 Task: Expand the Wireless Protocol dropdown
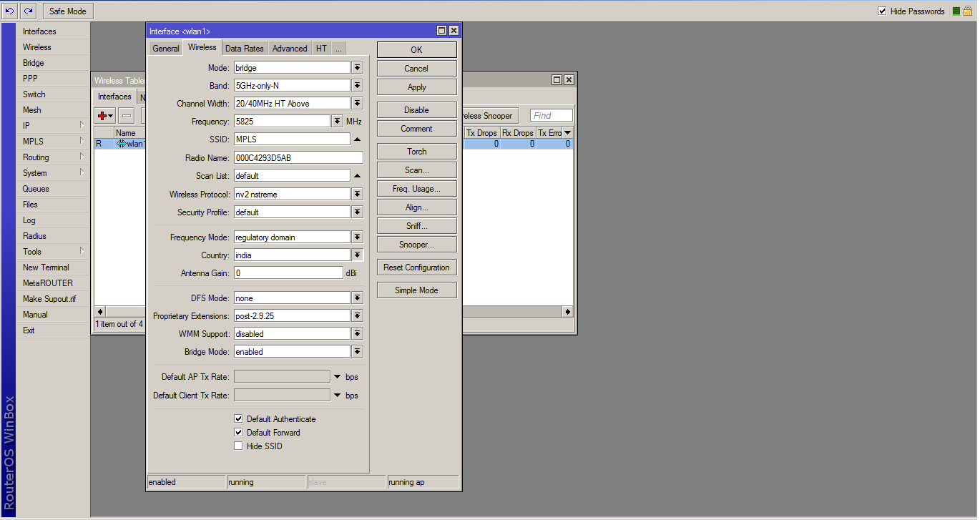click(357, 195)
